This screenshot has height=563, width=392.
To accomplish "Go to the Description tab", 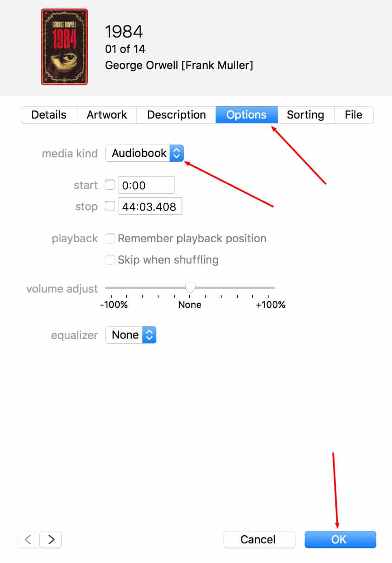I will click(176, 115).
